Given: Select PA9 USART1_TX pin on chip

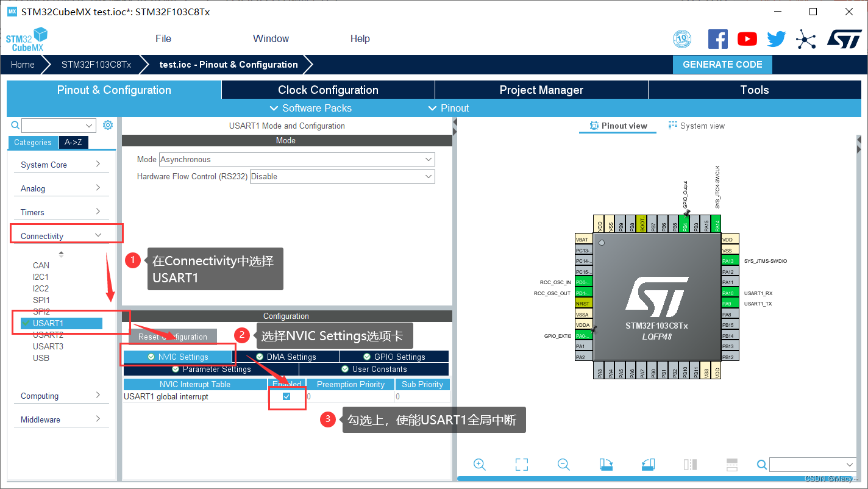Looking at the screenshot, I should tap(730, 304).
